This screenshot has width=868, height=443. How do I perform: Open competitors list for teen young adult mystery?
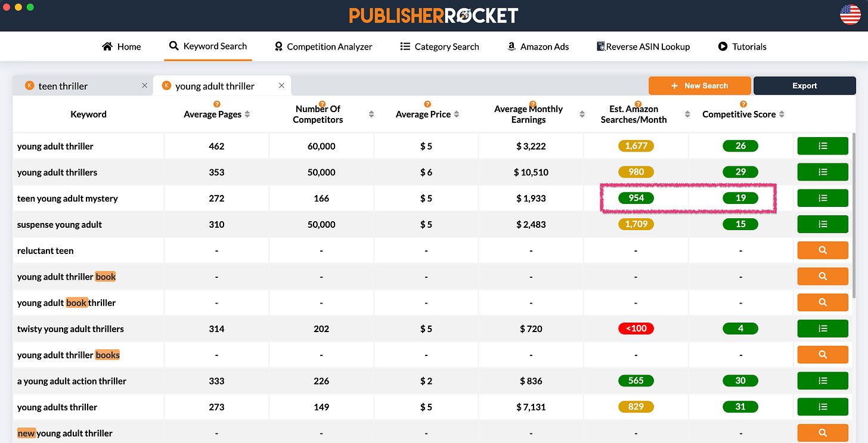point(823,198)
